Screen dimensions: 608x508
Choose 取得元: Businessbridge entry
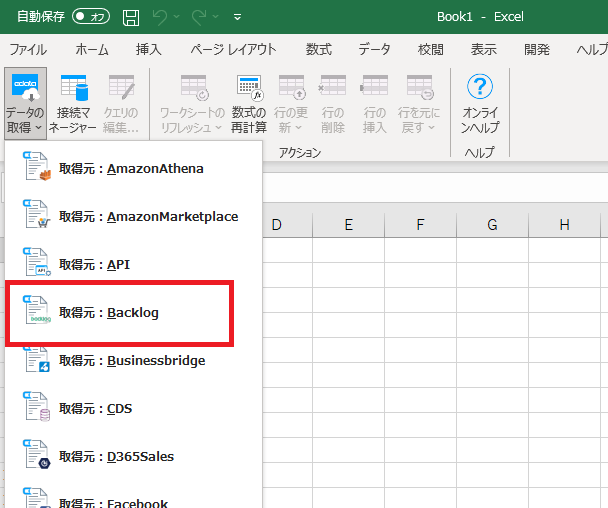point(133,361)
